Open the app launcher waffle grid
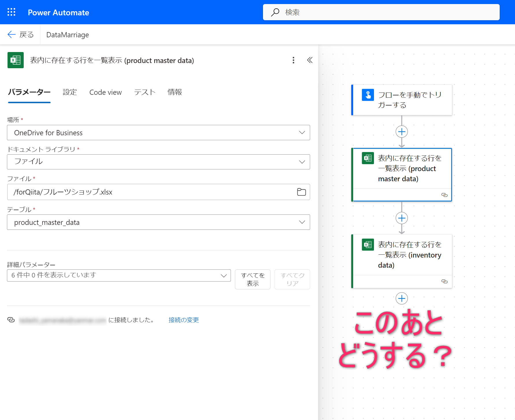 pos(11,12)
